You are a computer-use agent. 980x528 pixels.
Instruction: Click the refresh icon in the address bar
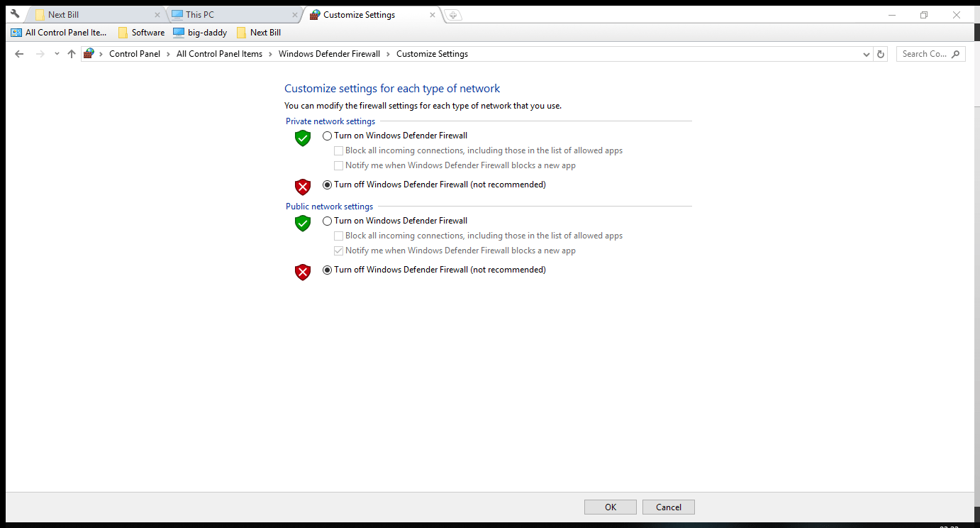pos(880,53)
